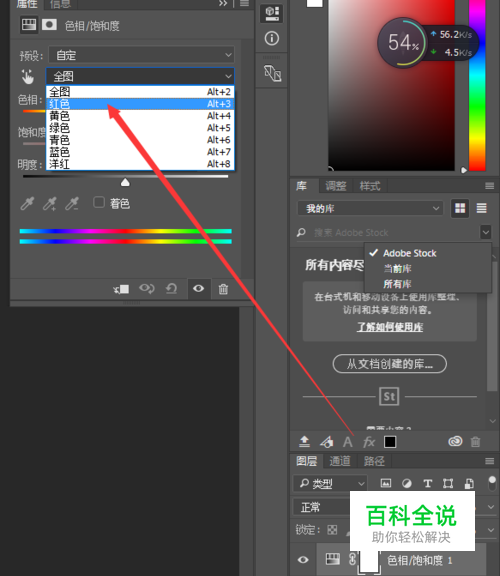Switch to the 调整 tab

pos(336,186)
